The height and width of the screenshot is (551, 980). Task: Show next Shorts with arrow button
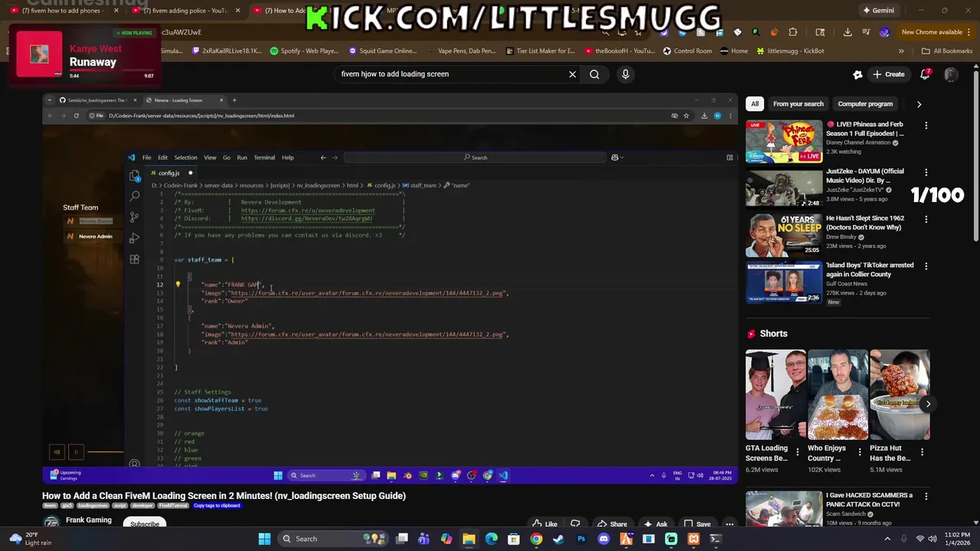pyautogui.click(x=928, y=404)
